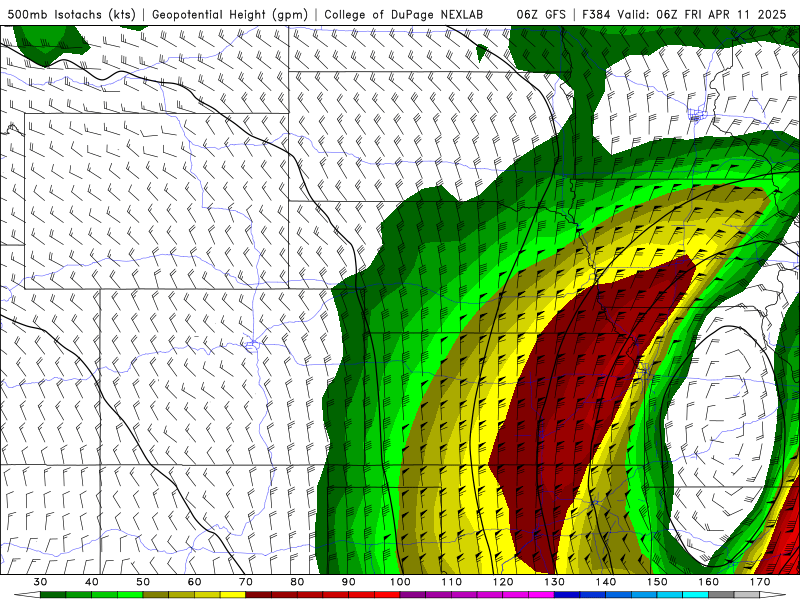Click the '130' legend scale label

pyautogui.click(x=554, y=582)
